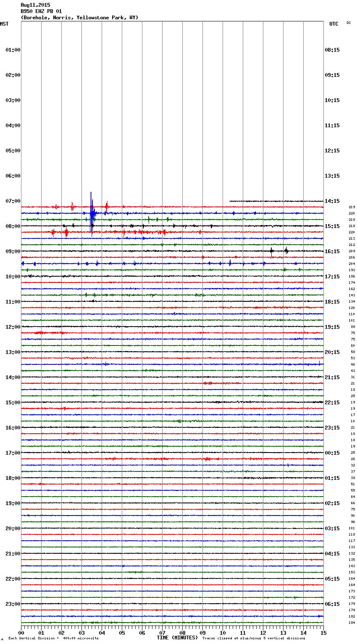Click the "21:15" UTC time label
The height and width of the screenshot is (644, 357).
pos(332,377)
